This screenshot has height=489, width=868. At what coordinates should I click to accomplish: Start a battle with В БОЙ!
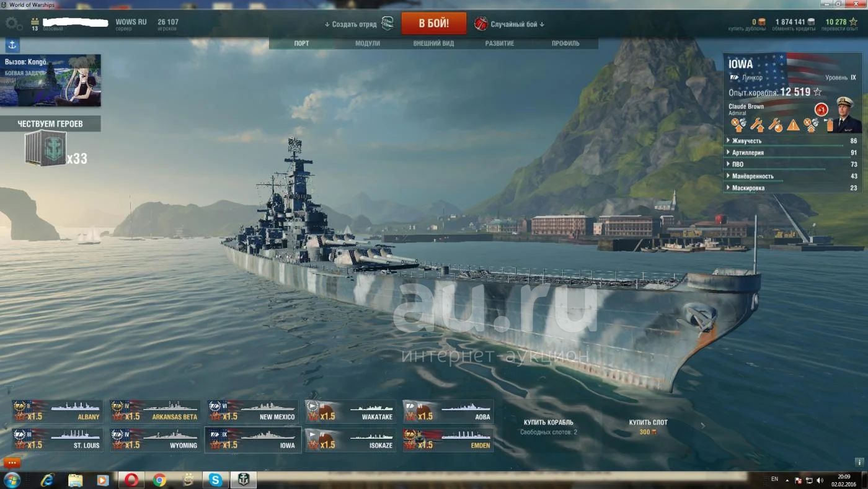click(x=434, y=24)
